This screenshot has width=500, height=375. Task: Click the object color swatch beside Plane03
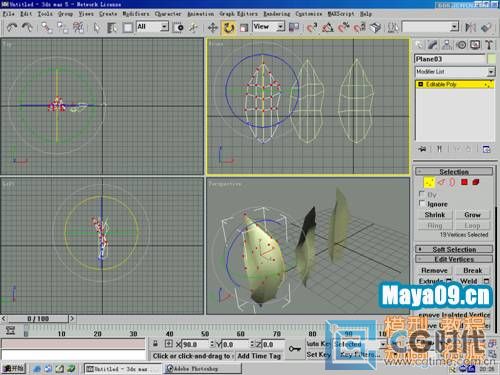click(x=491, y=59)
